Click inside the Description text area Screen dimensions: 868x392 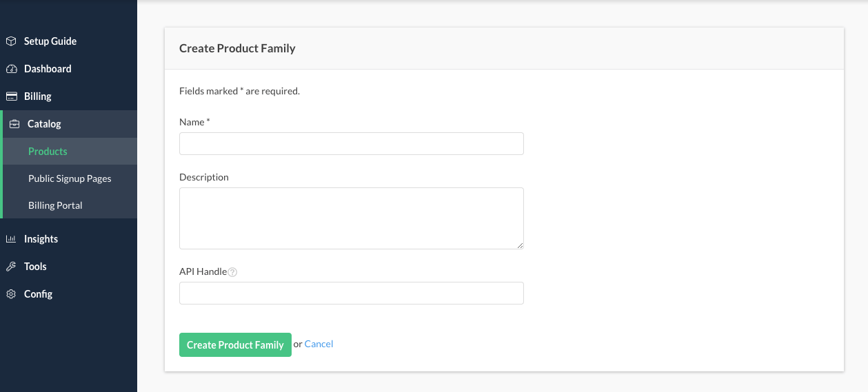351,218
